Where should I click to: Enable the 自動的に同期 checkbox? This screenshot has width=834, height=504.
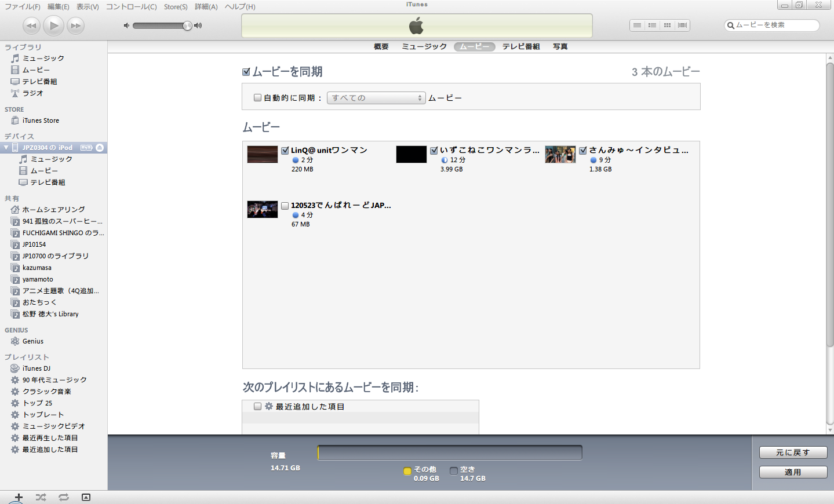tap(258, 98)
